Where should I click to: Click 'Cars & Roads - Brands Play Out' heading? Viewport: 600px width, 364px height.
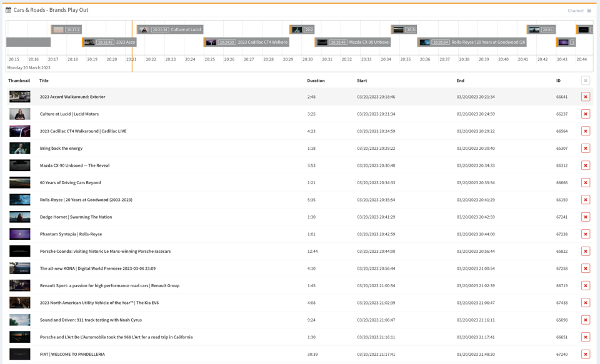click(51, 10)
